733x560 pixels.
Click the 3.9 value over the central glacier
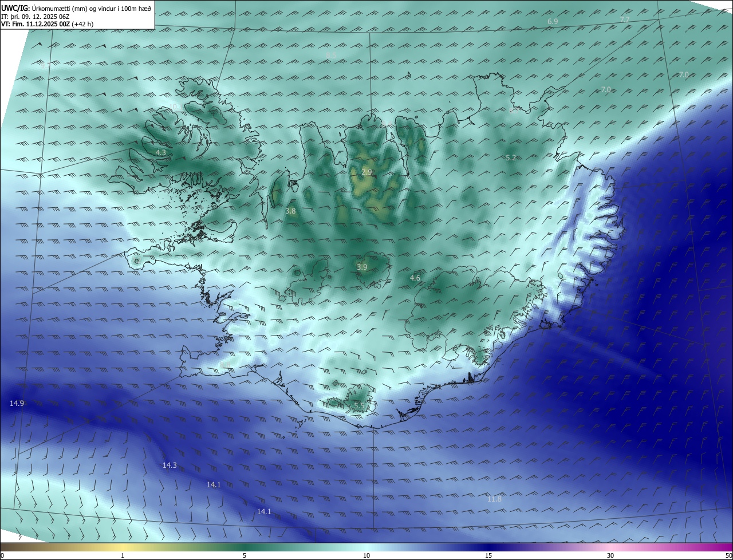coord(362,267)
